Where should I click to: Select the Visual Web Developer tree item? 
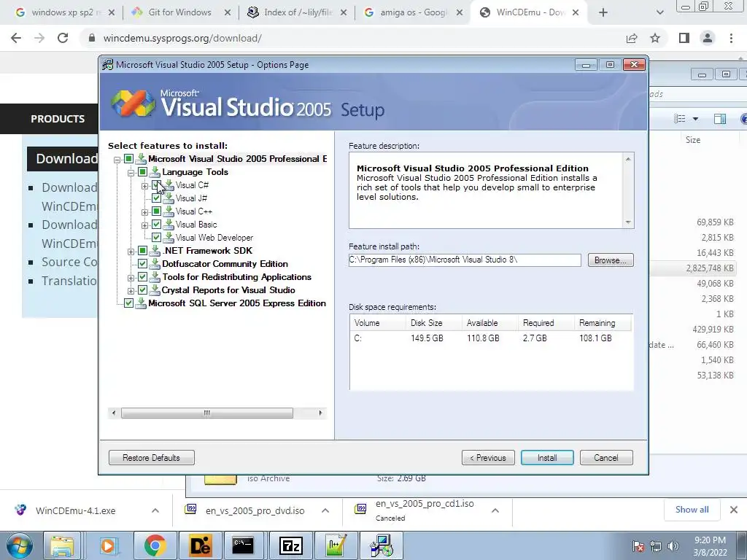(x=214, y=238)
